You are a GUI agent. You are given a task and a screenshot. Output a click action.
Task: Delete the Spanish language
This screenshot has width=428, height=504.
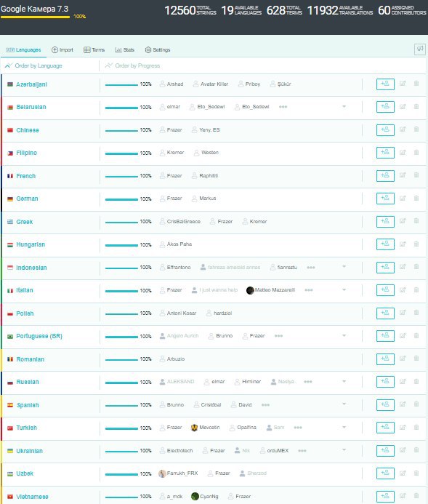coord(416,404)
